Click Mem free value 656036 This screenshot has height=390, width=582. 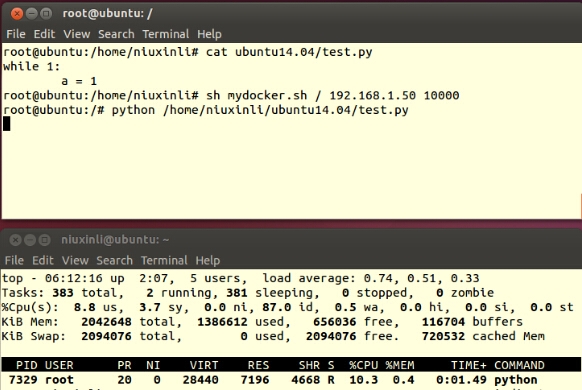pos(334,322)
